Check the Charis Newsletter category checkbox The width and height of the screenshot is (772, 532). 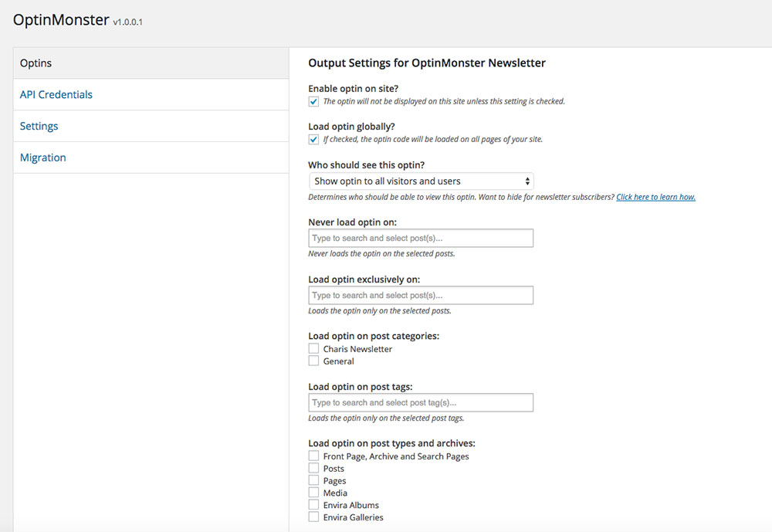coord(313,348)
